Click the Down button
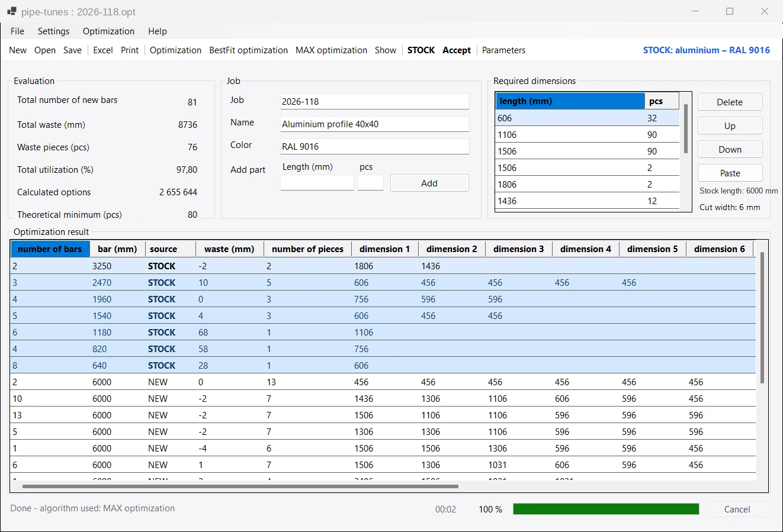 tap(730, 149)
